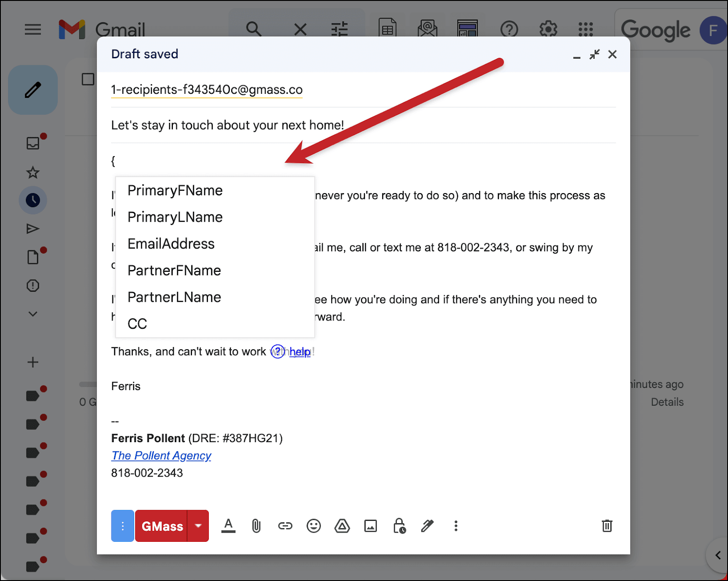Expand the GMass send options arrow
728x581 pixels.
pyautogui.click(x=198, y=526)
